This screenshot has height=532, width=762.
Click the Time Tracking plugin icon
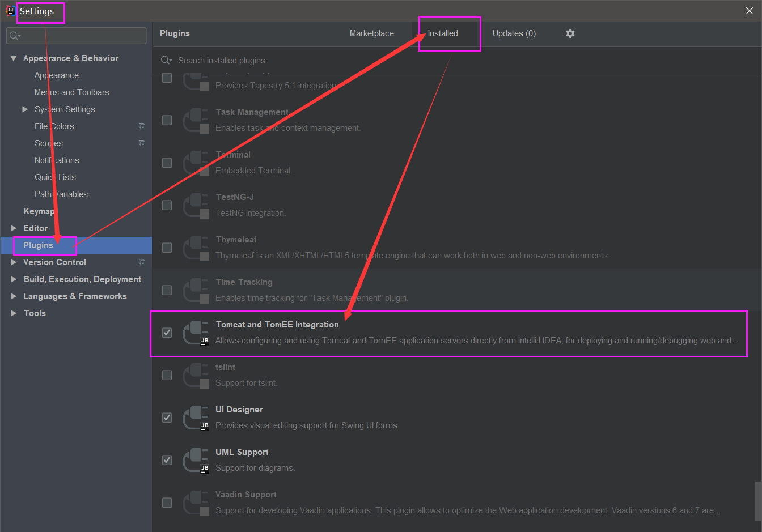point(196,290)
